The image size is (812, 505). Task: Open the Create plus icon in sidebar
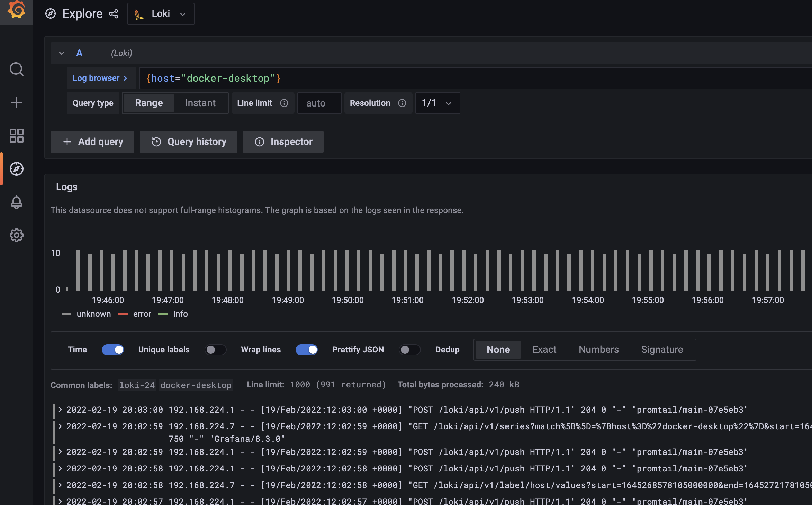click(x=16, y=102)
